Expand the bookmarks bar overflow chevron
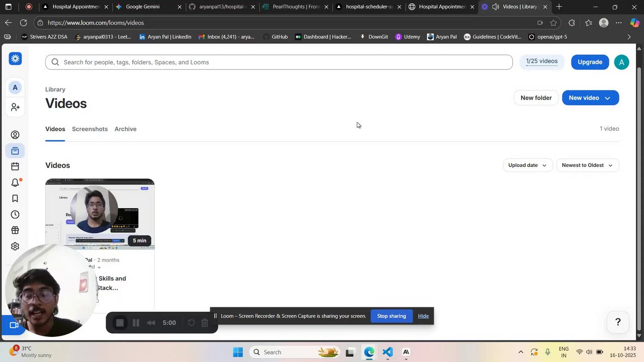644x362 pixels. tap(629, 37)
